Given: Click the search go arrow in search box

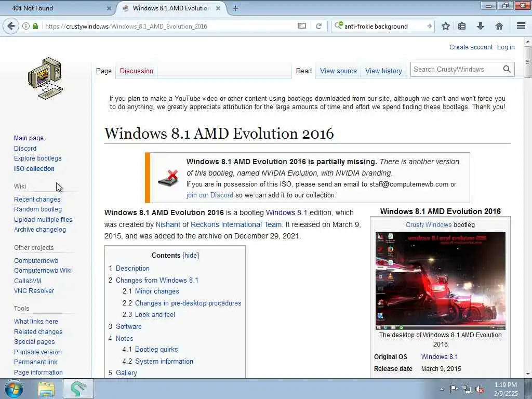Looking at the screenshot, I should (x=429, y=26).
